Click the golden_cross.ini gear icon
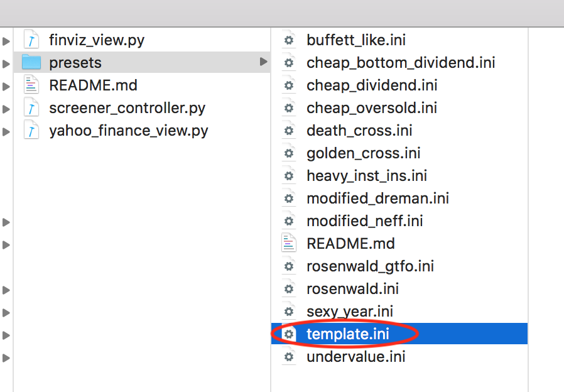The width and height of the screenshot is (564, 392). pos(288,153)
